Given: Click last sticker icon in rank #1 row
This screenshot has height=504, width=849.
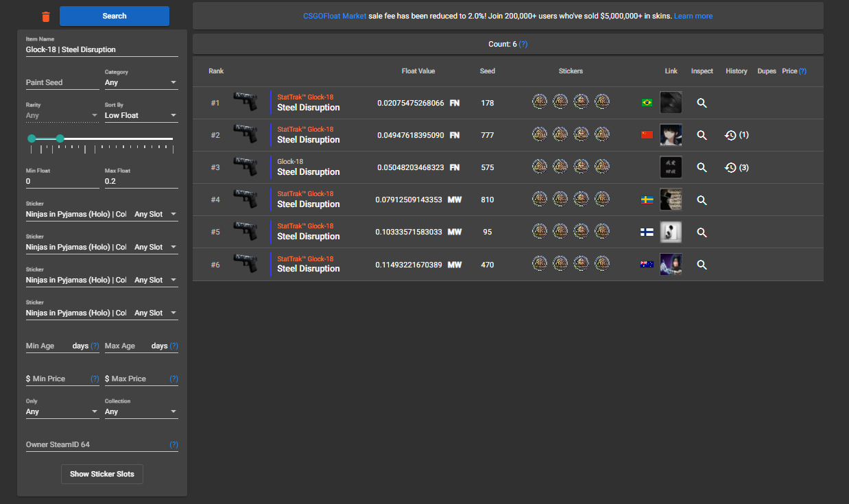Looking at the screenshot, I should [602, 102].
